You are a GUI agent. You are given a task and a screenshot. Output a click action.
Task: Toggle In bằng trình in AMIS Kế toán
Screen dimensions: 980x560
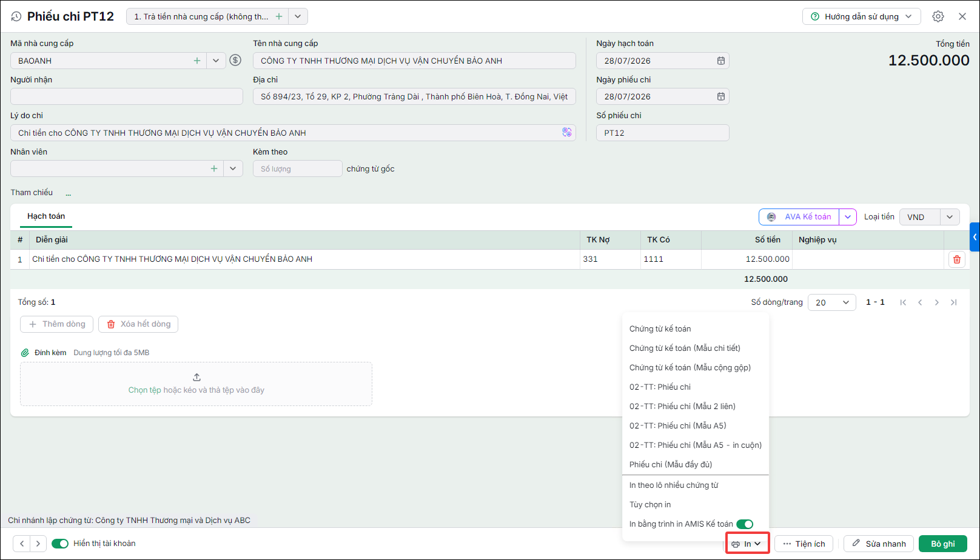point(745,524)
